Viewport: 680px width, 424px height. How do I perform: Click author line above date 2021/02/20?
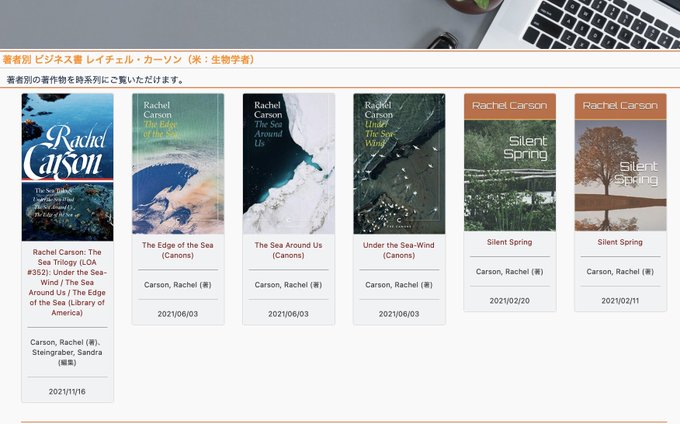click(510, 271)
